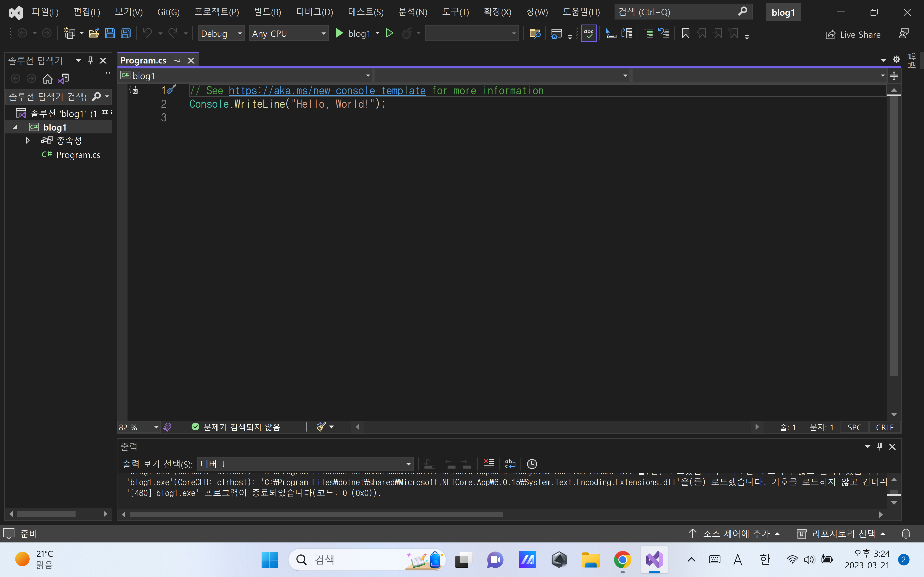Open the 빌드(B) menu
This screenshot has width=924, height=577.
pyautogui.click(x=267, y=12)
